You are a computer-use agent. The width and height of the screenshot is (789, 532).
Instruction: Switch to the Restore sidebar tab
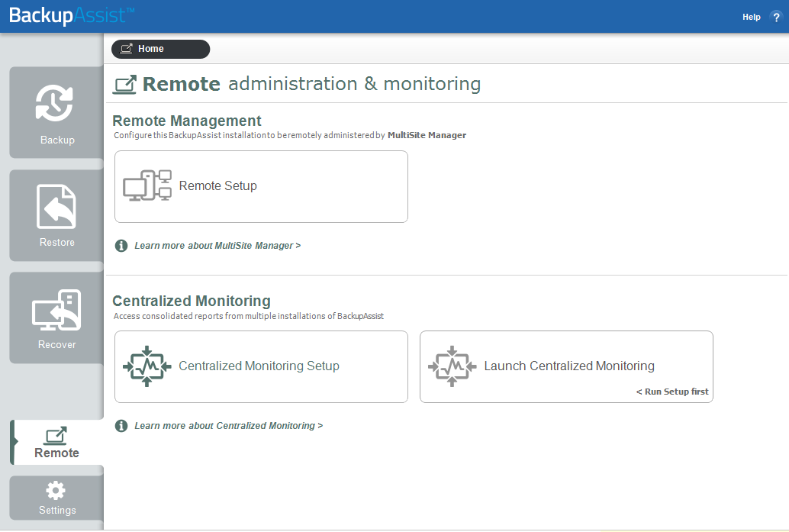tap(56, 215)
